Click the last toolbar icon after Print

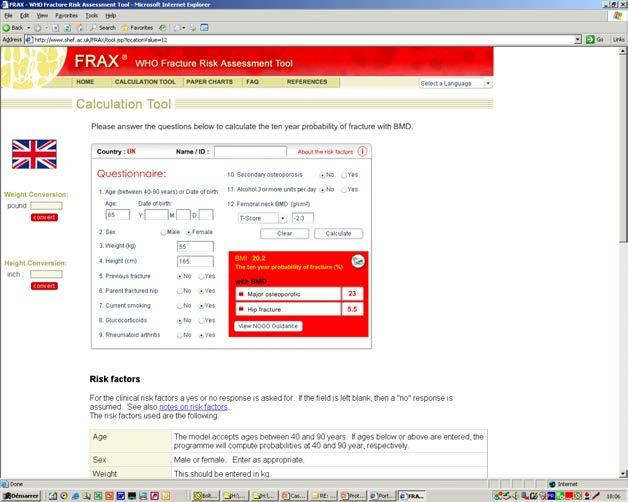point(204,28)
